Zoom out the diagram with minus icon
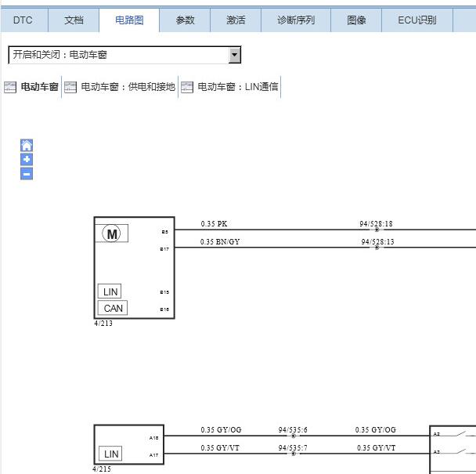The height and width of the screenshot is (474, 476). 27,174
